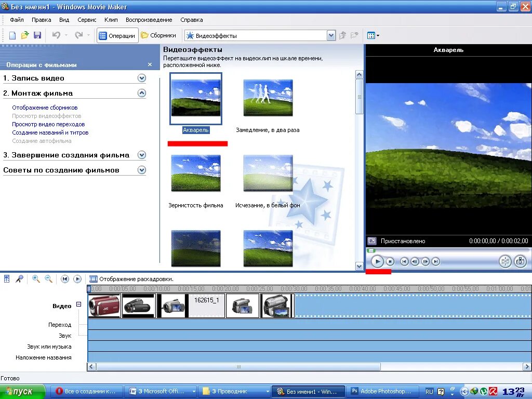The width and height of the screenshot is (532, 399).
Task: Open the Проводник taskbar group
Action: coord(235,391)
